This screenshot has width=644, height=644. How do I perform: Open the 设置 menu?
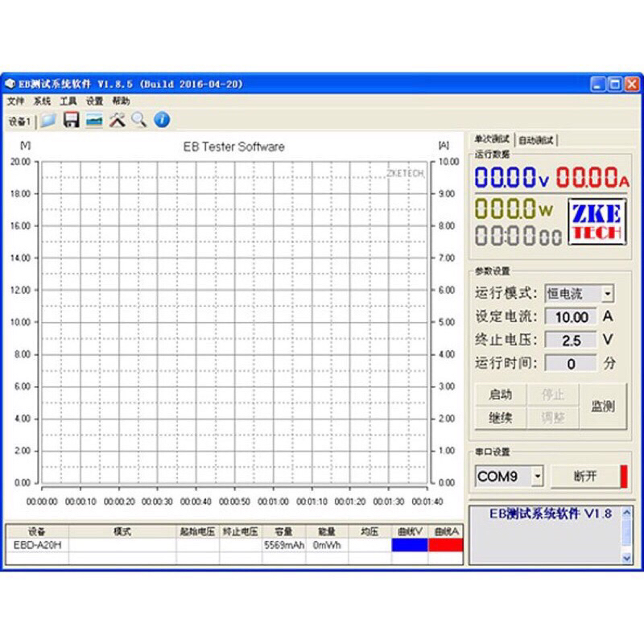coord(91,101)
